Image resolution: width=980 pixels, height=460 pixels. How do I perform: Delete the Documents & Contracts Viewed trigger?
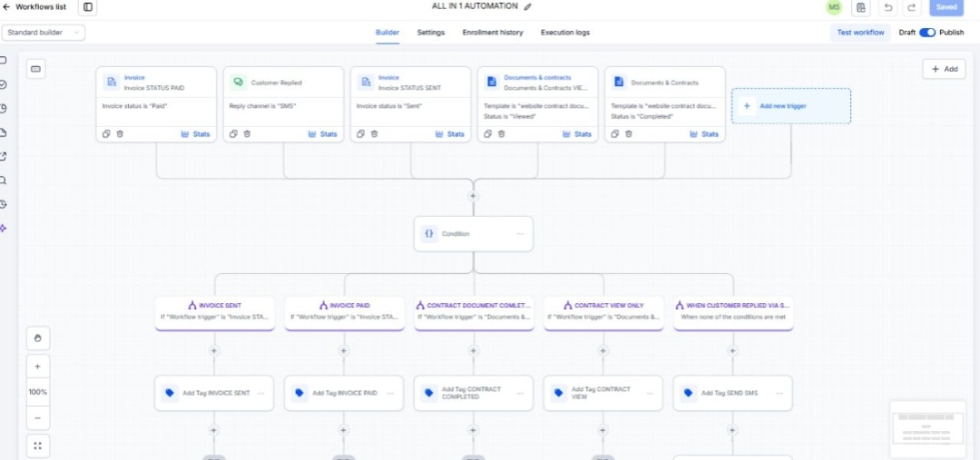tap(501, 133)
